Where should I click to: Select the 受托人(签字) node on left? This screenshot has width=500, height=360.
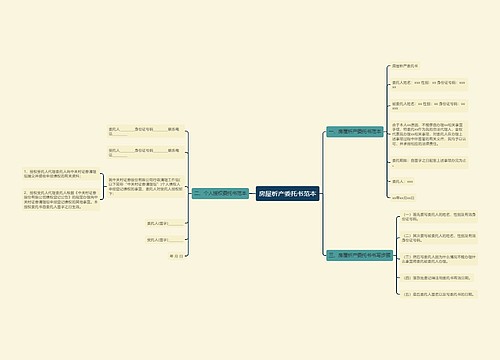165,240
